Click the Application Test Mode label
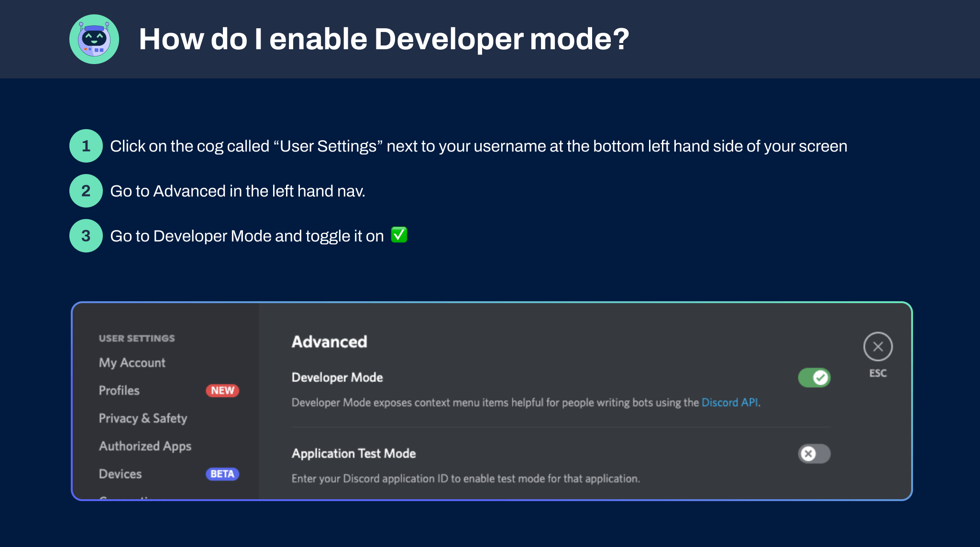The width and height of the screenshot is (980, 547). coord(353,454)
